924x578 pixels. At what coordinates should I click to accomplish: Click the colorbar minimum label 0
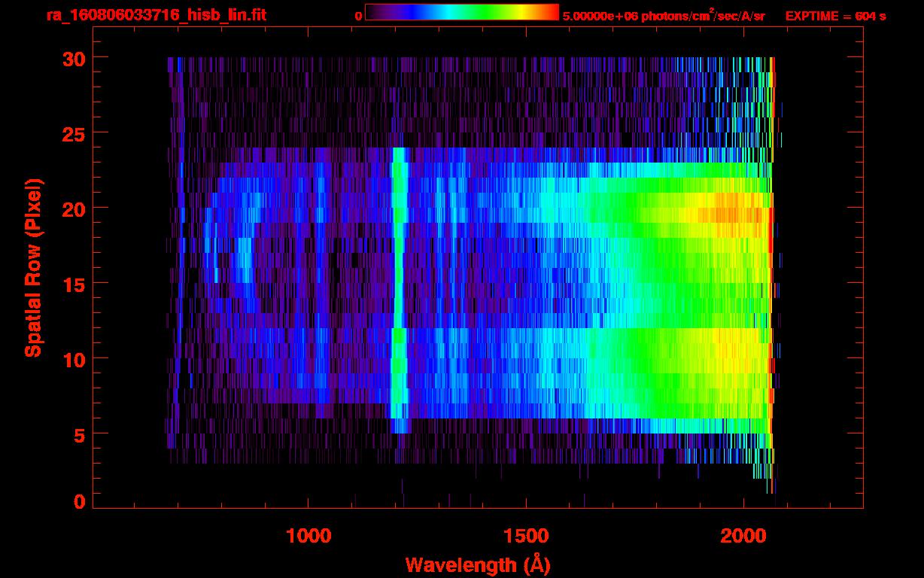(x=359, y=17)
